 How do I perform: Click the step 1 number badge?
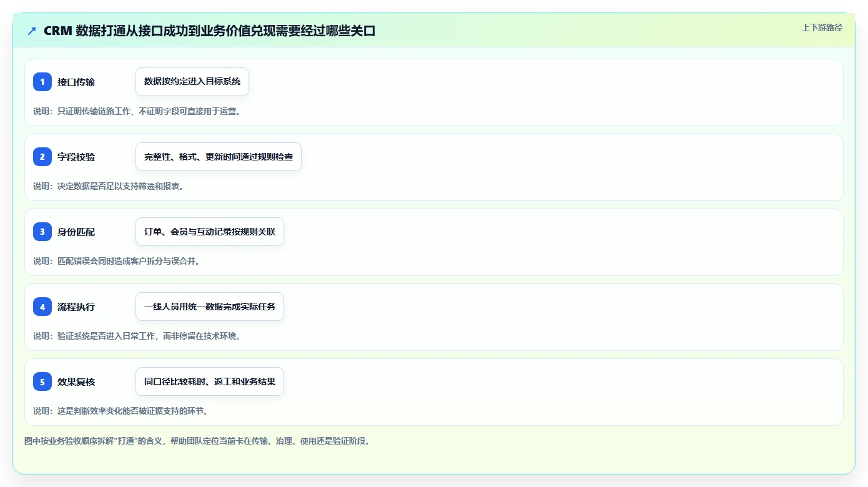click(x=42, y=82)
